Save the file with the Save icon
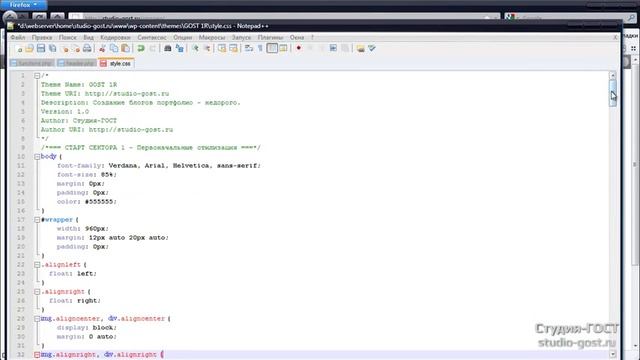Screen dimensions: 640x360 click(41, 49)
